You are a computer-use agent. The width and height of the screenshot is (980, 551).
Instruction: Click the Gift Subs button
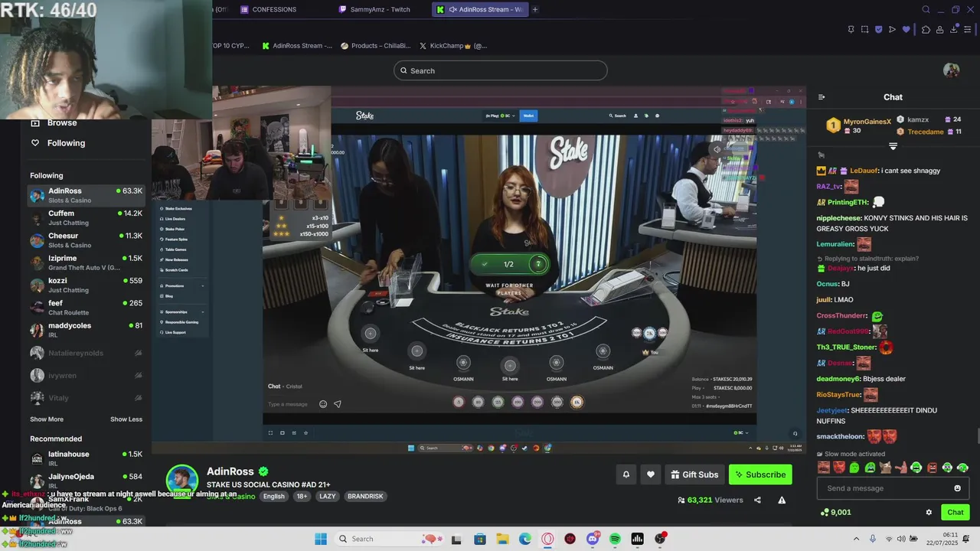[694, 474]
